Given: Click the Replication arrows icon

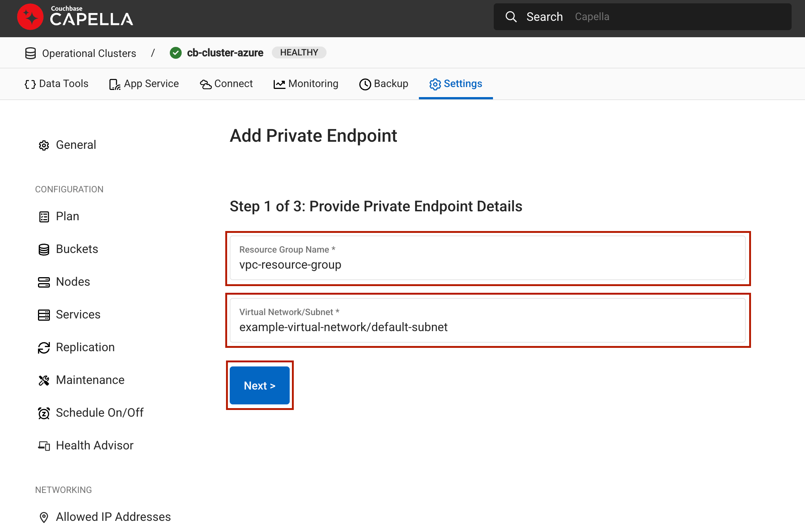Looking at the screenshot, I should click(x=44, y=347).
